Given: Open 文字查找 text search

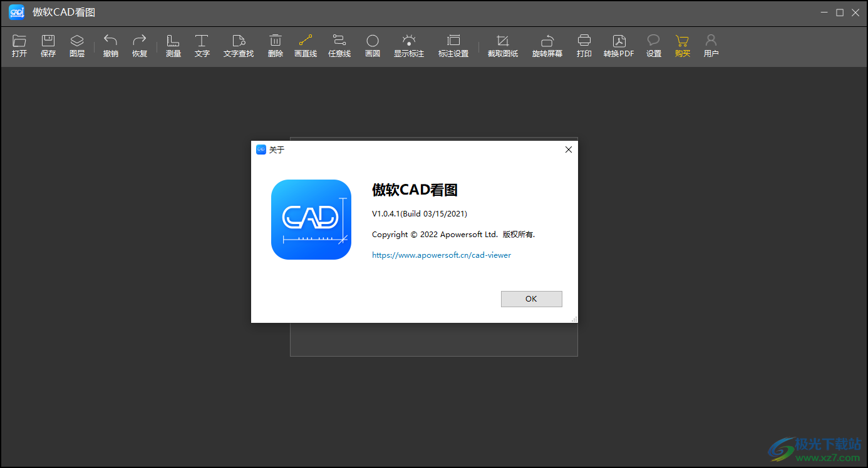Looking at the screenshot, I should point(238,45).
